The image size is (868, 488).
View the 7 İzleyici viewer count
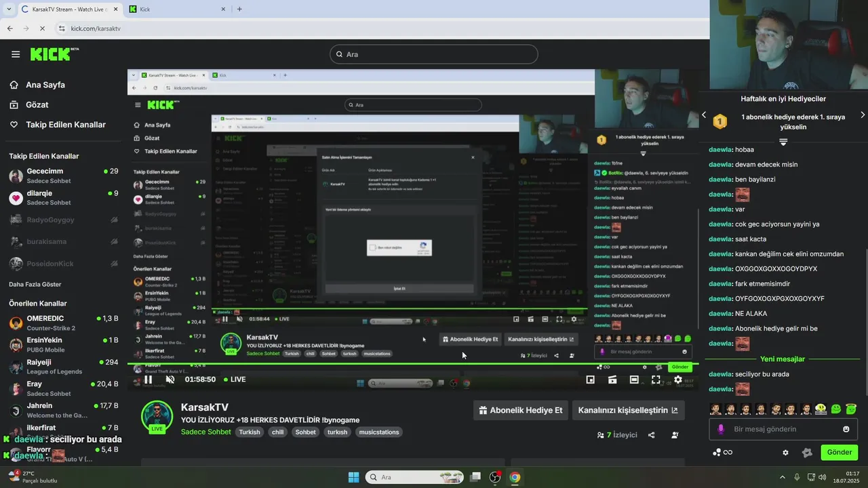[x=617, y=435]
